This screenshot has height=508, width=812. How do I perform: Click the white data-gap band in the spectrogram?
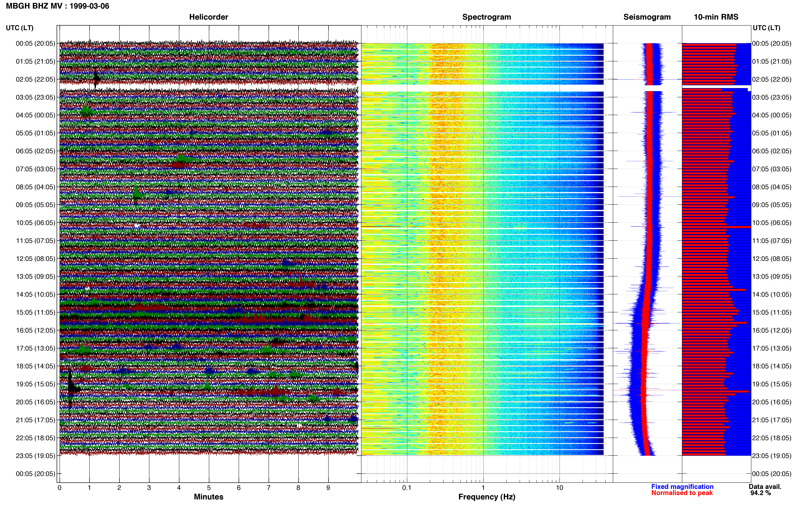click(x=483, y=88)
